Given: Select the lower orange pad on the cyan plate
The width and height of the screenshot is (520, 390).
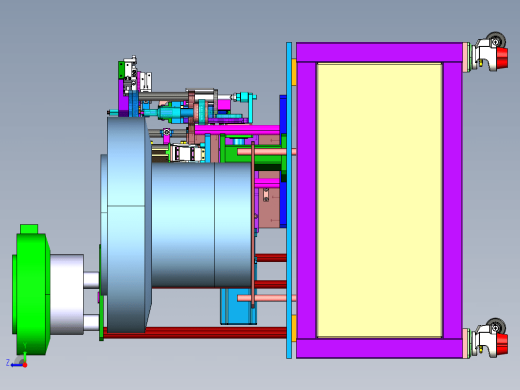Looking at the screenshot, I should tap(294, 328).
